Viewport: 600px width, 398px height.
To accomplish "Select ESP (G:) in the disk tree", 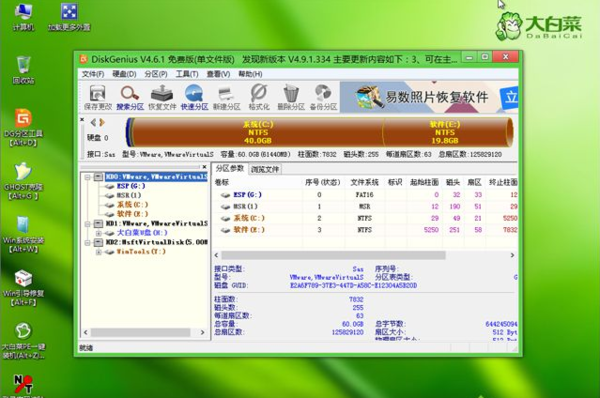I will coord(130,186).
